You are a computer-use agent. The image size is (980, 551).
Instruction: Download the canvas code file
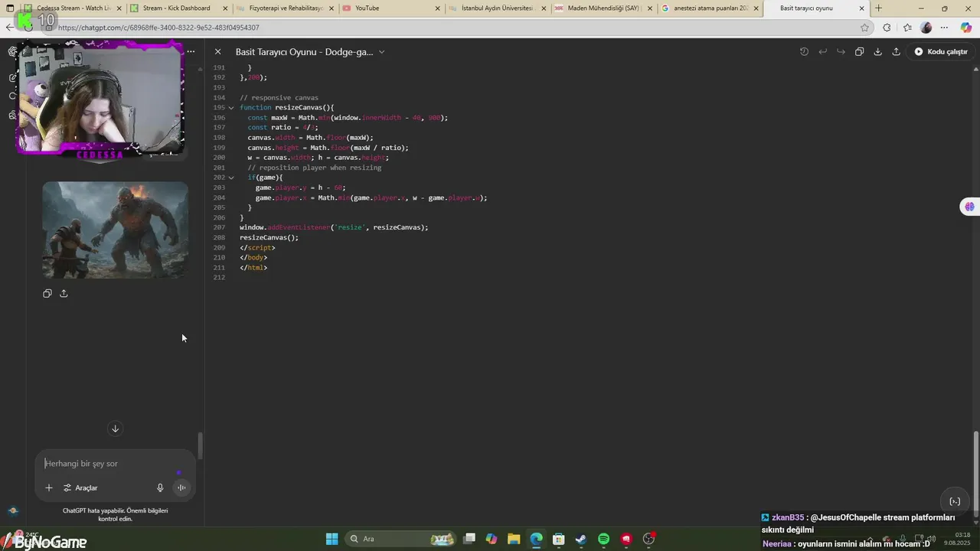coord(877,52)
